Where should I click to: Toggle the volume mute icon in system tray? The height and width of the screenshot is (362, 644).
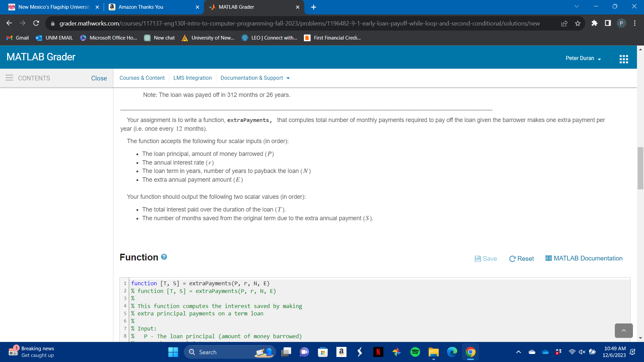[x=582, y=352]
